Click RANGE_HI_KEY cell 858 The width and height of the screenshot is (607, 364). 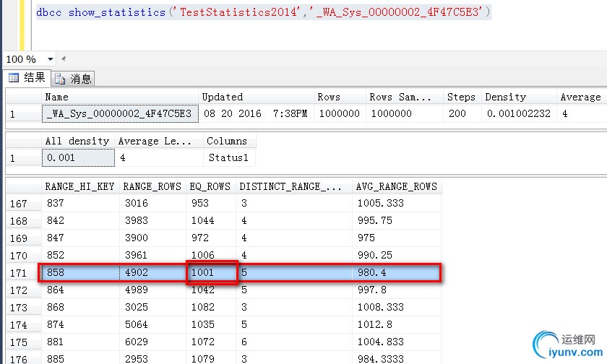(x=80, y=273)
